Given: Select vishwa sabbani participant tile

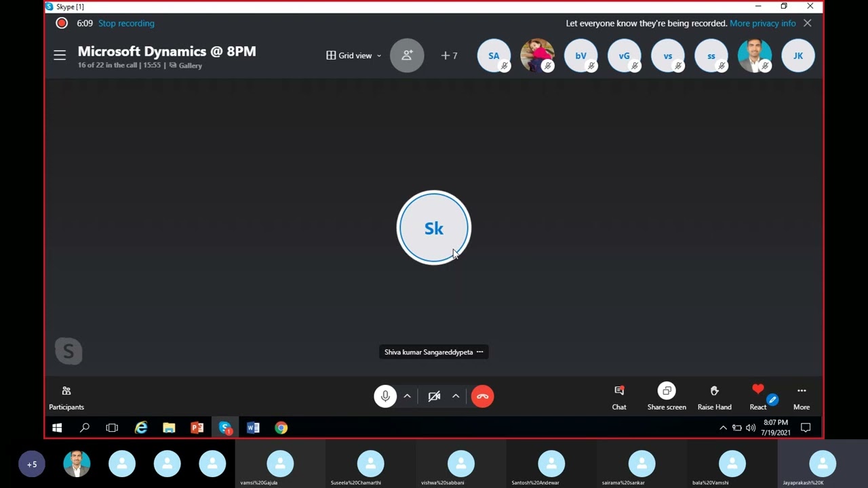Looking at the screenshot, I should (x=460, y=464).
